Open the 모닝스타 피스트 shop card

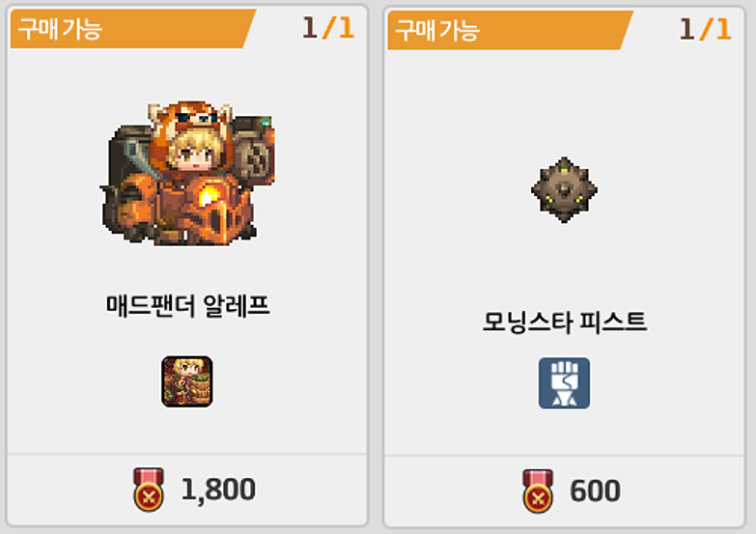tap(564, 267)
